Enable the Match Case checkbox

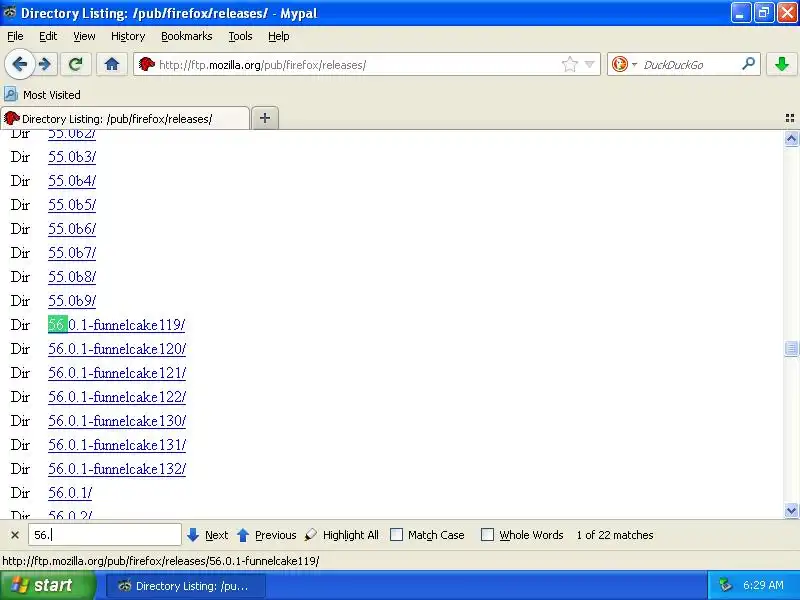click(396, 535)
